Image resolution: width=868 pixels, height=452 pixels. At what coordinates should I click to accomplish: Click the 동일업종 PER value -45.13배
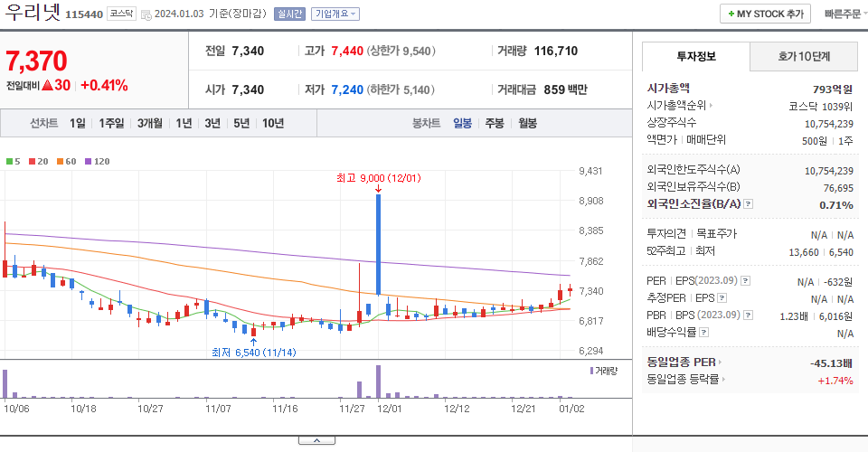831,363
